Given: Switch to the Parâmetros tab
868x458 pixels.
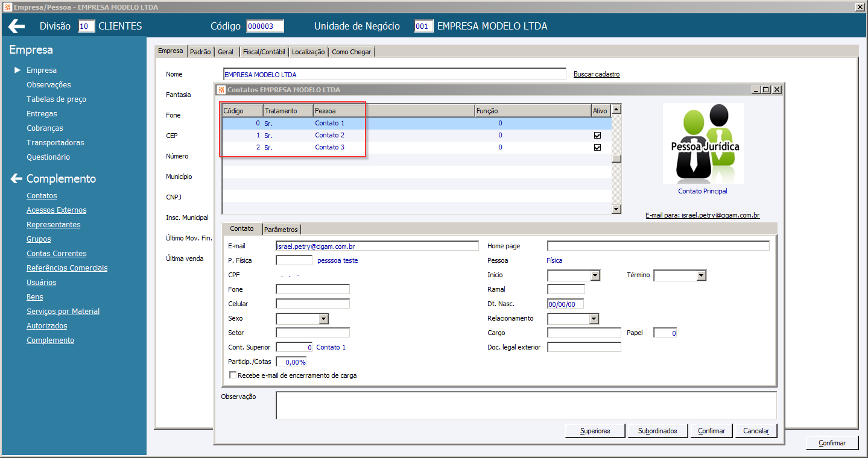Looking at the screenshot, I should click(281, 230).
